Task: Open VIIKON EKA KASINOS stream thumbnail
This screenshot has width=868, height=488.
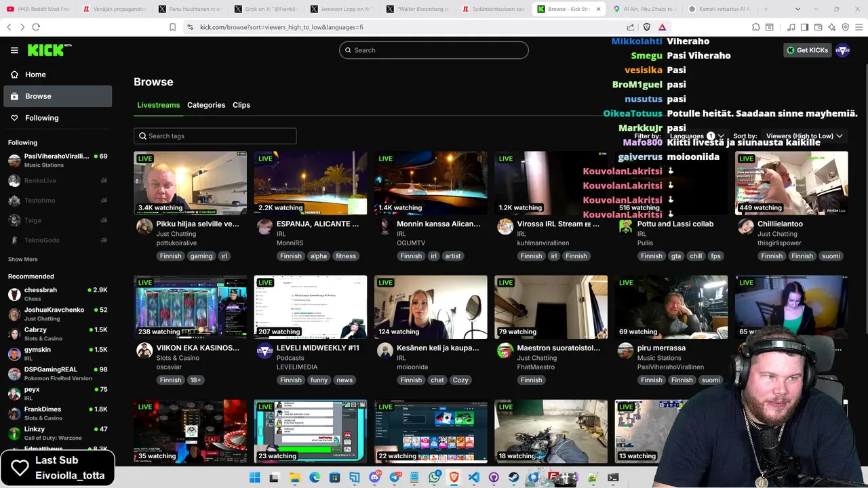Action: pyautogui.click(x=191, y=307)
